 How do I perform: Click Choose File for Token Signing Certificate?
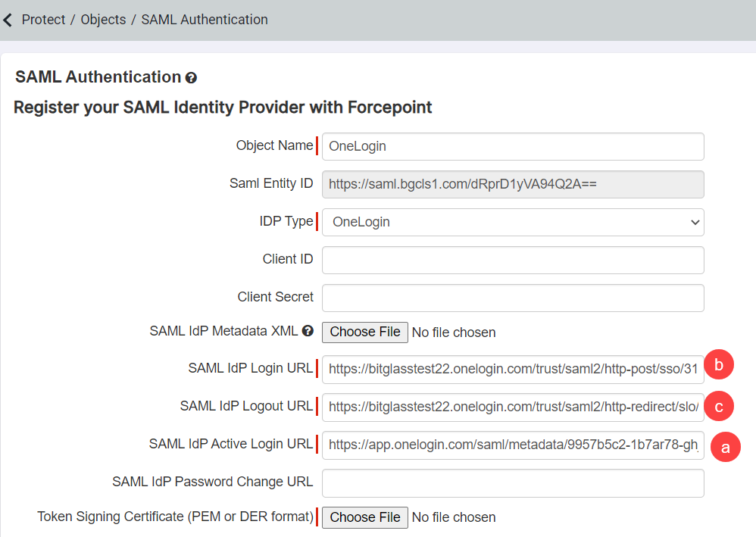364,517
